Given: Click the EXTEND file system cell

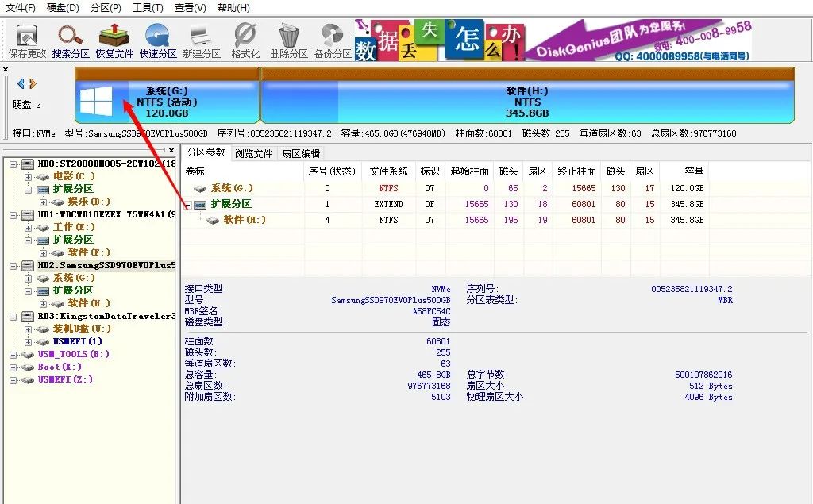Looking at the screenshot, I should coord(388,204).
